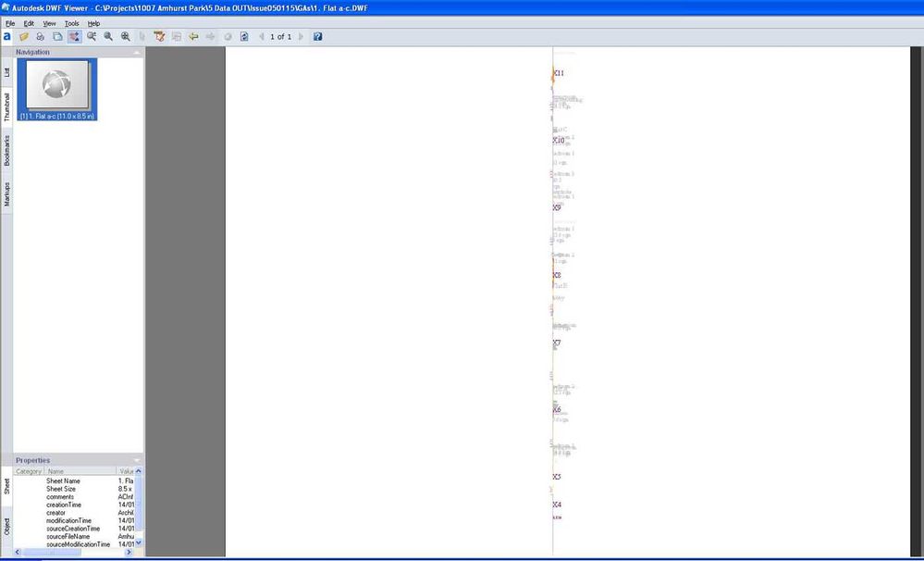Select the Zoom Rectangle tool icon
Screen dimensions: 924x561
92,37
